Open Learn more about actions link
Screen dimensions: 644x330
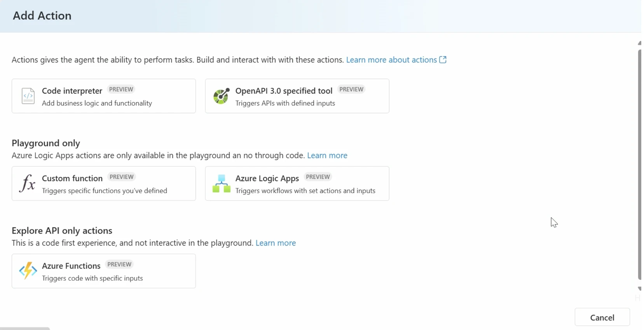391,59
